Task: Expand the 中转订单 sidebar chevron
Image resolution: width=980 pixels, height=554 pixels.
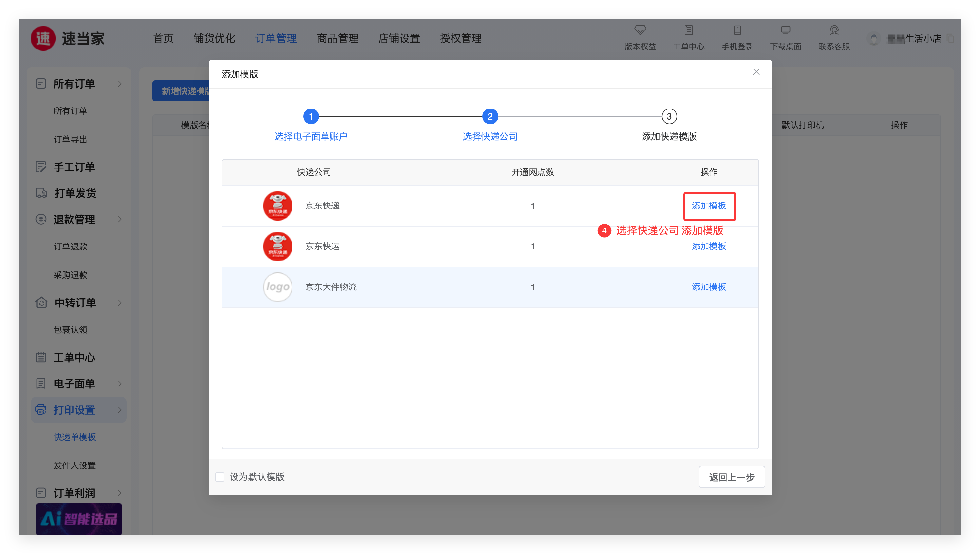Action: point(120,303)
